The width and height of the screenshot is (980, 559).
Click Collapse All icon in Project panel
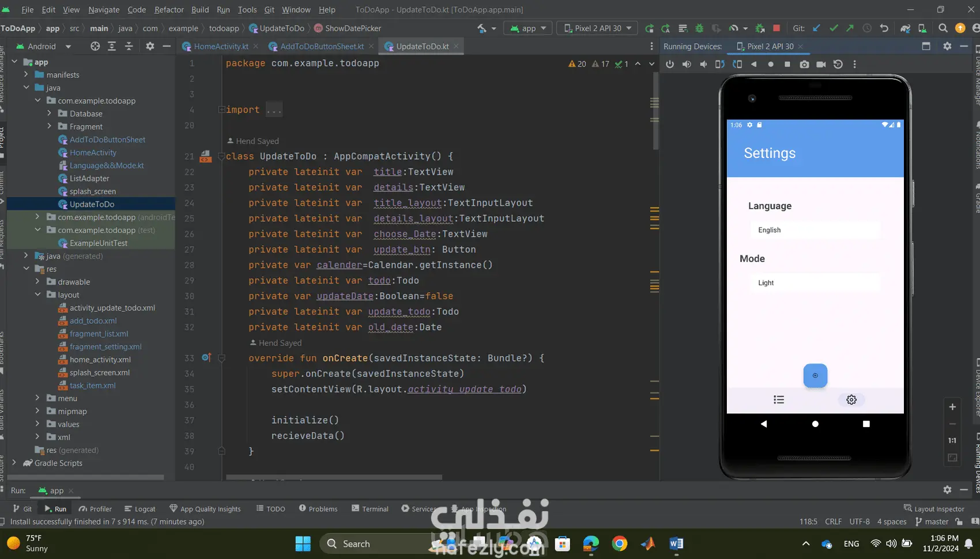(129, 46)
